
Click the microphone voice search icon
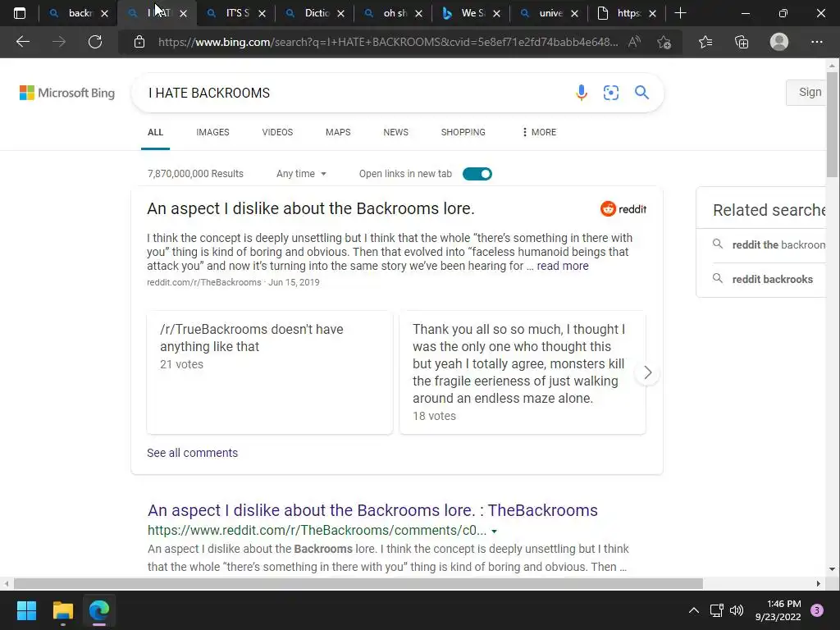tap(582, 93)
